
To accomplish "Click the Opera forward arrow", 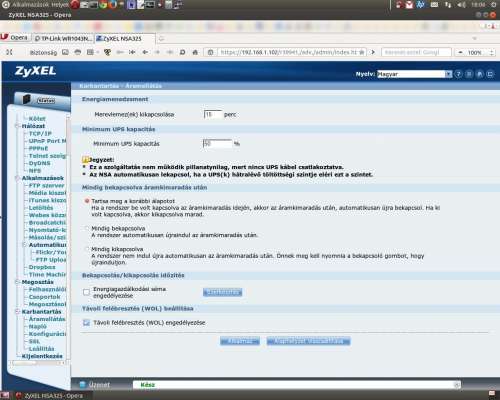I will [157, 52].
